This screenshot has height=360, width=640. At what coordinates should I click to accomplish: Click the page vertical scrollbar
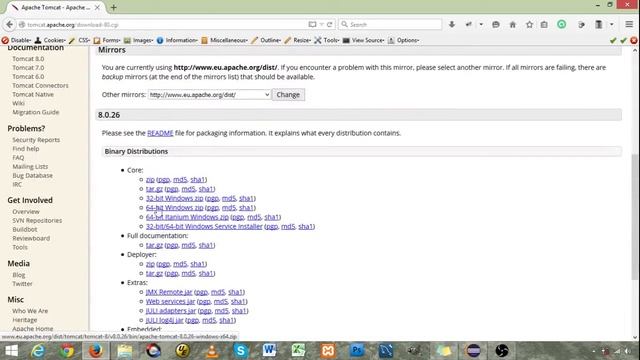pos(635,216)
